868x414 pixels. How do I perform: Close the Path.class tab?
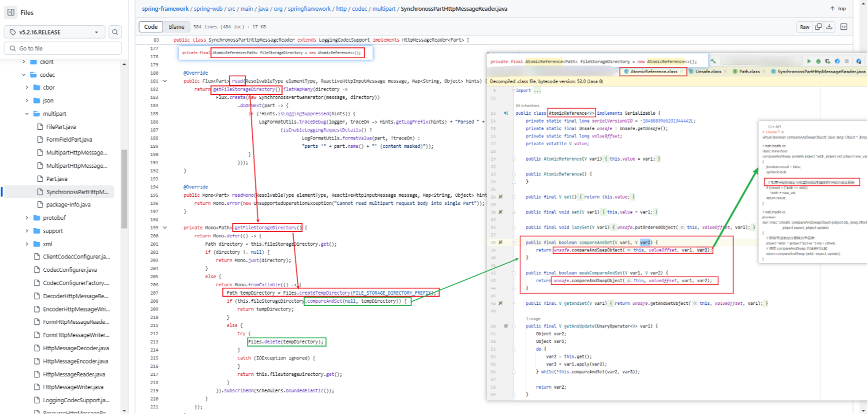[763, 72]
